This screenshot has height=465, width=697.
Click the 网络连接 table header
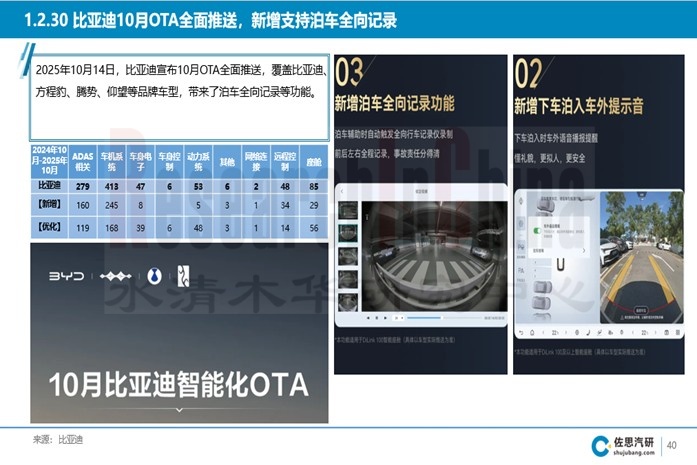pos(256,162)
